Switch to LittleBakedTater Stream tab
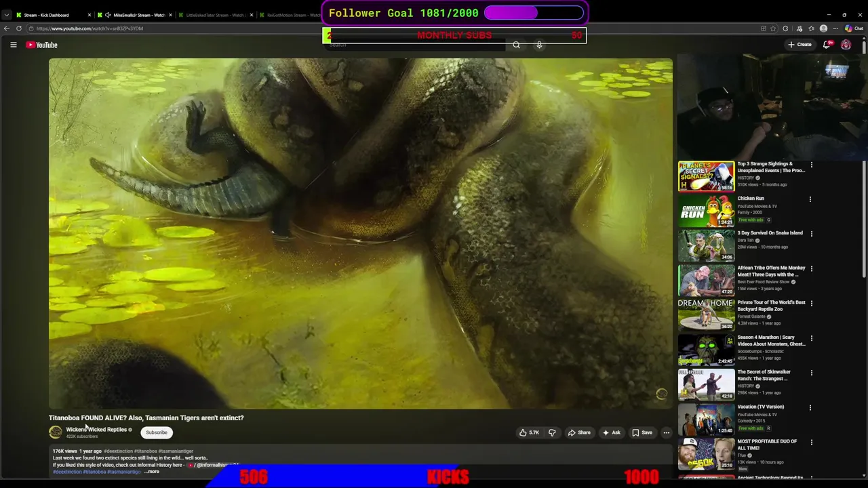 215,15
